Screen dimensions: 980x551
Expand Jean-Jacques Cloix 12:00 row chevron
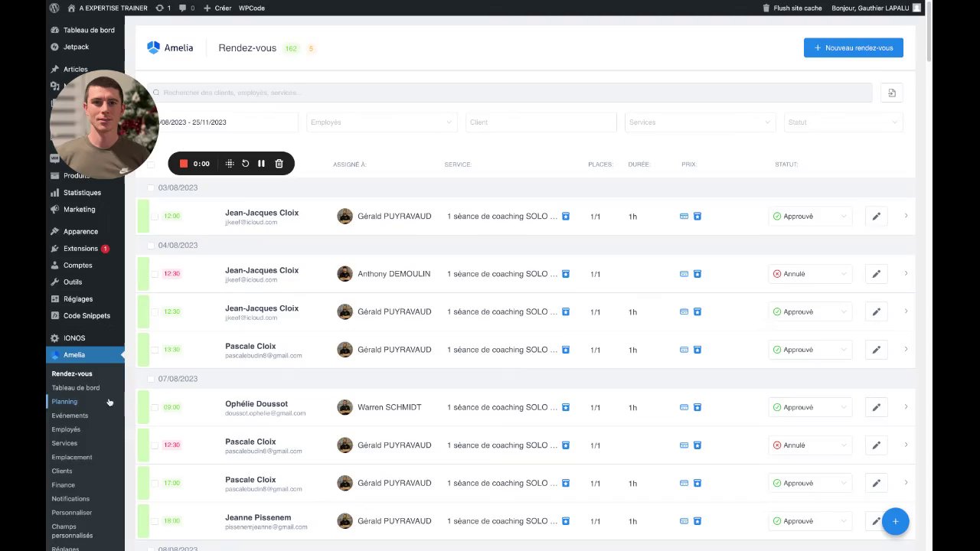906,216
